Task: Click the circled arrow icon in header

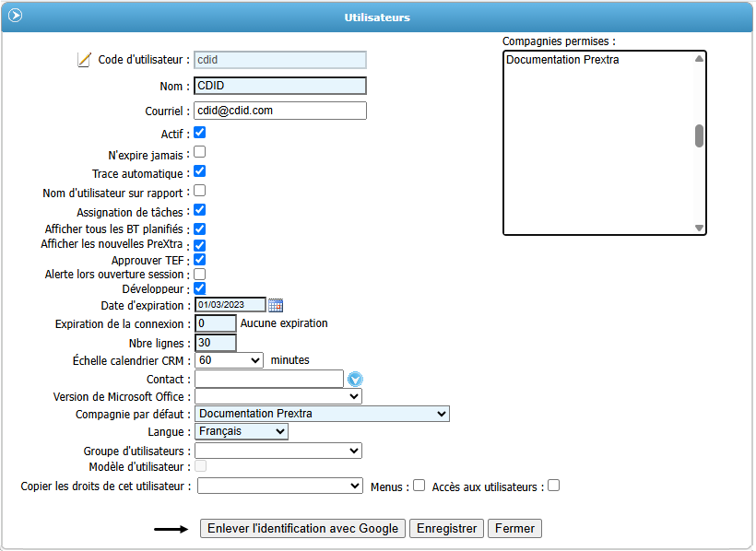Action: pyautogui.click(x=15, y=16)
